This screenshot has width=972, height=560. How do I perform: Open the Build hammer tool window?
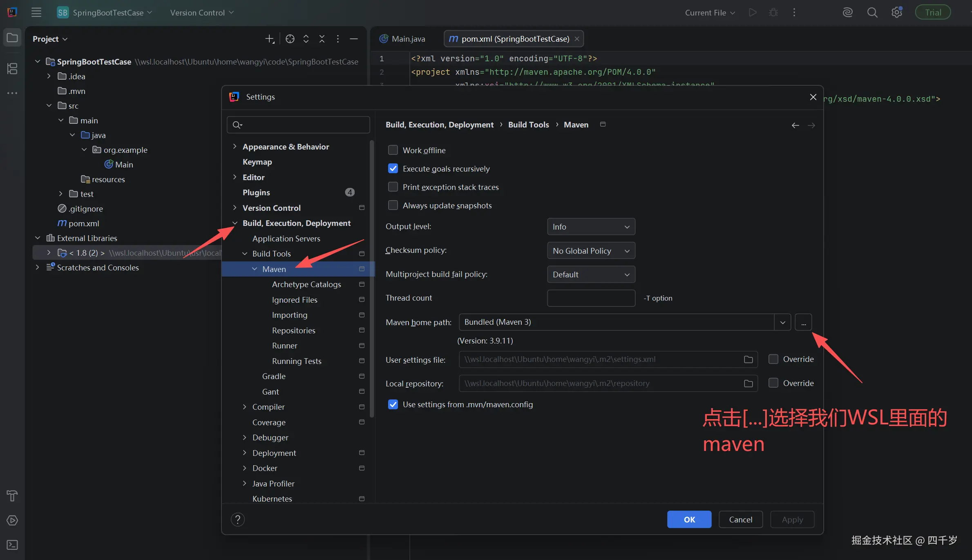(x=12, y=495)
